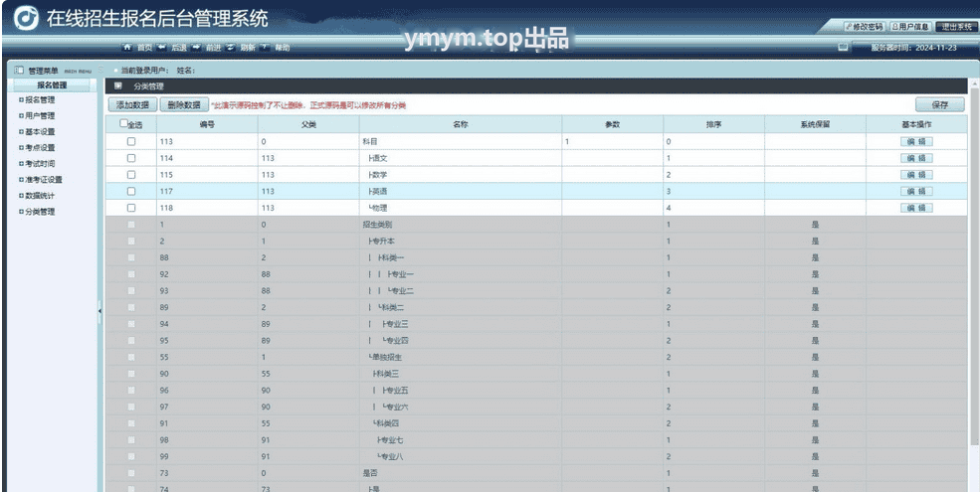This screenshot has height=492, width=980.
Task: Click 帮助 in the navigation bar
Action: [x=283, y=48]
